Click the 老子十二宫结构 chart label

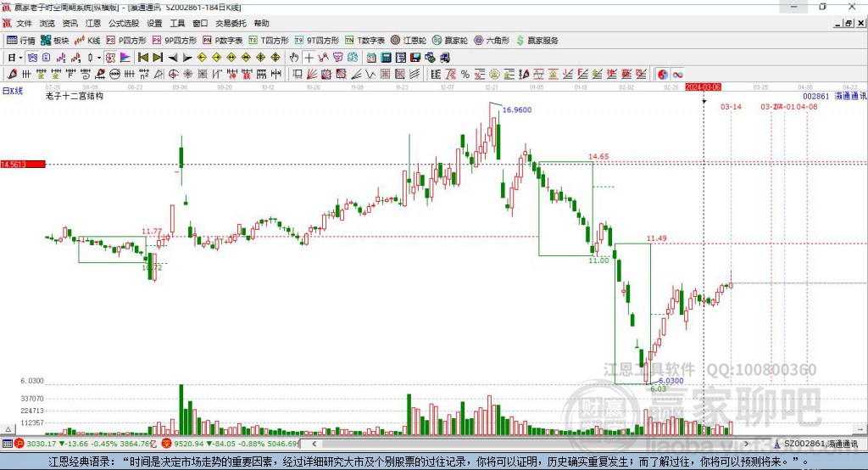(75, 96)
